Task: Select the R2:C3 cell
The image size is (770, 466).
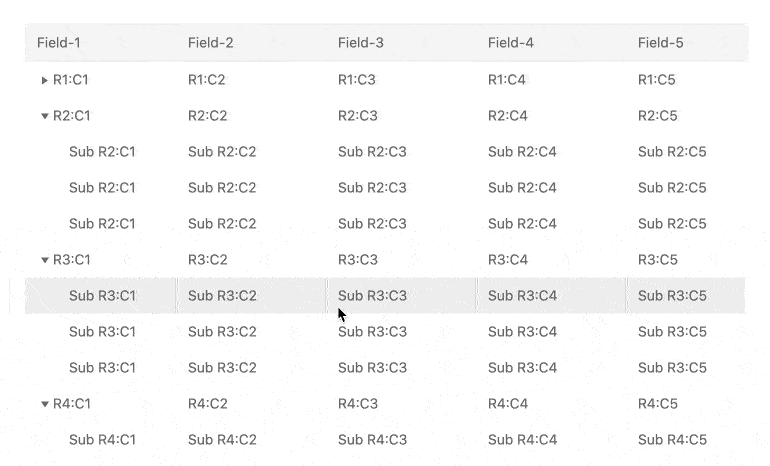Action: click(357, 116)
